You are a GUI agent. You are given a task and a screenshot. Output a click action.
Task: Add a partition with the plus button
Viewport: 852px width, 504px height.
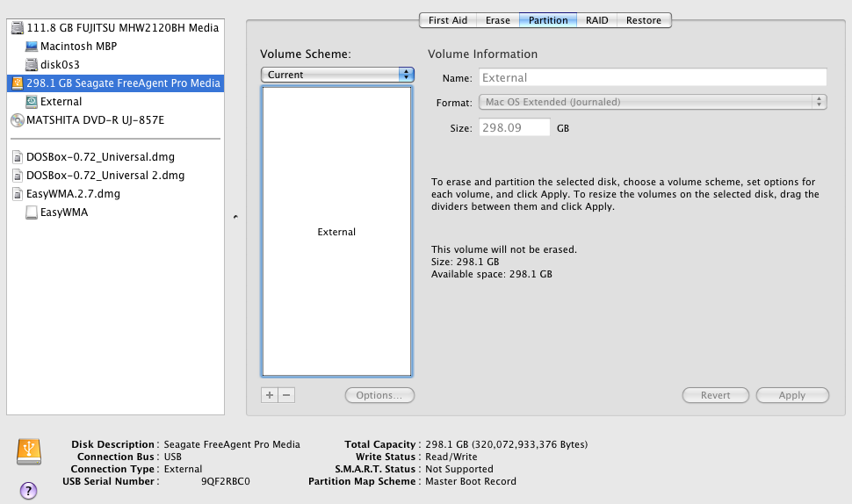pyautogui.click(x=270, y=395)
